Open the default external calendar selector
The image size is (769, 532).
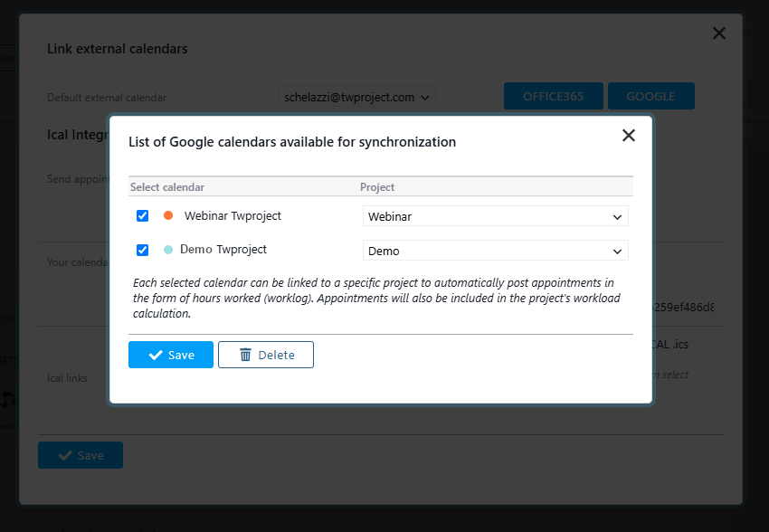click(356, 97)
